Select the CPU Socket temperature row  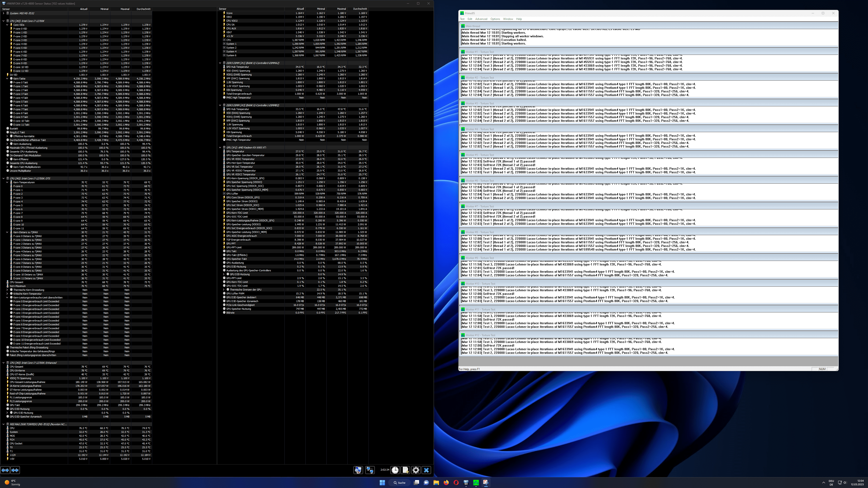pos(76,443)
